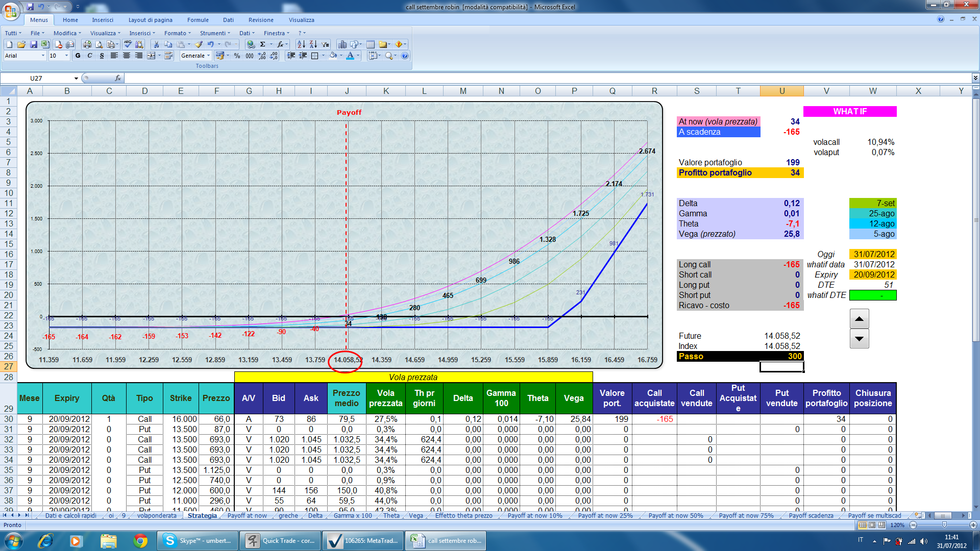Switch to the Payoff at now sheet tab
The height and width of the screenshot is (551, 980).
point(247,516)
